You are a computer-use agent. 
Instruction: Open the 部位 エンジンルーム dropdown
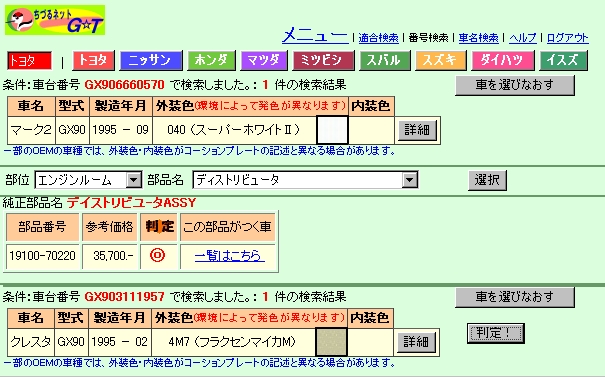(88, 180)
